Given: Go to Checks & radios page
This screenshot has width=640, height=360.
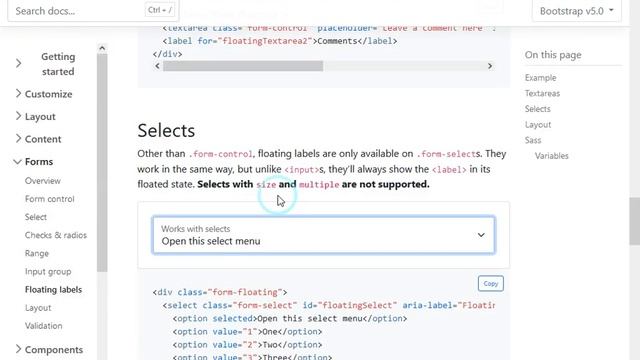Looking at the screenshot, I should pyautogui.click(x=56, y=235).
